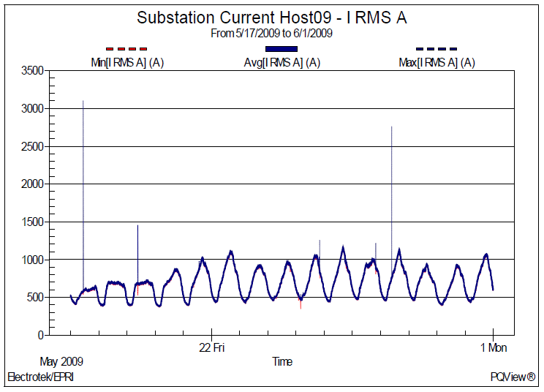Click the top of the tallest spike near 3100 A
544x392 pixels.
(83, 102)
